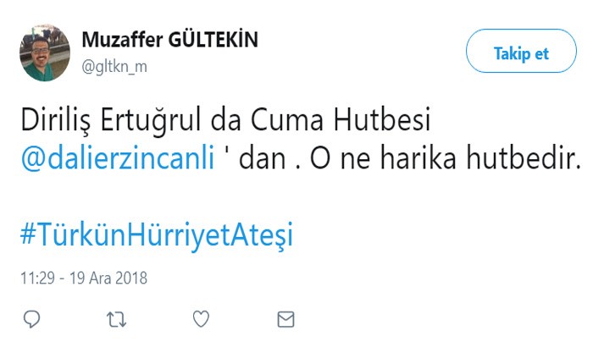The width and height of the screenshot is (593, 364).
Task: Like the tweet with the heart icon
Action: coord(201,319)
